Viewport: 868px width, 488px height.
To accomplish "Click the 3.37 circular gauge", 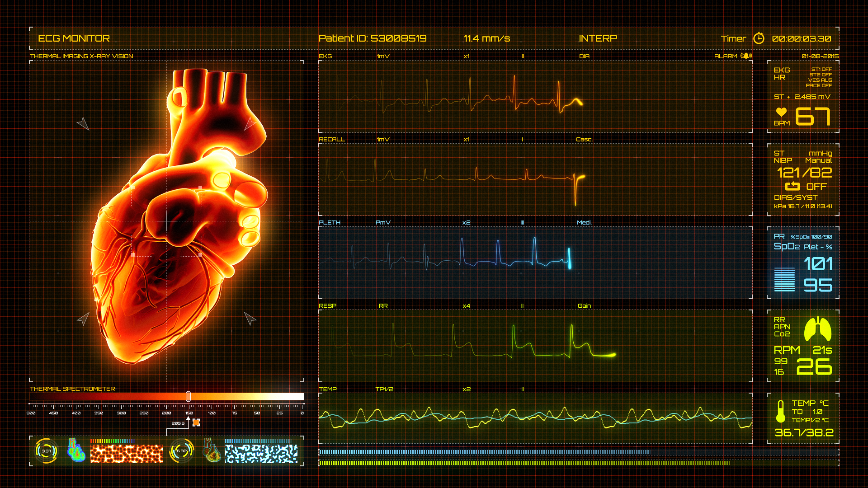I will click(x=46, y=451).
